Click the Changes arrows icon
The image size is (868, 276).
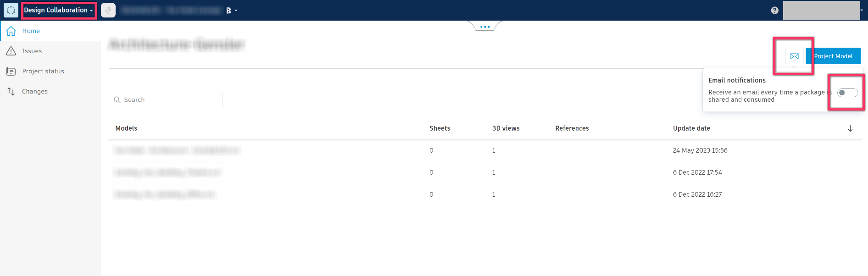tap(11, 91)
